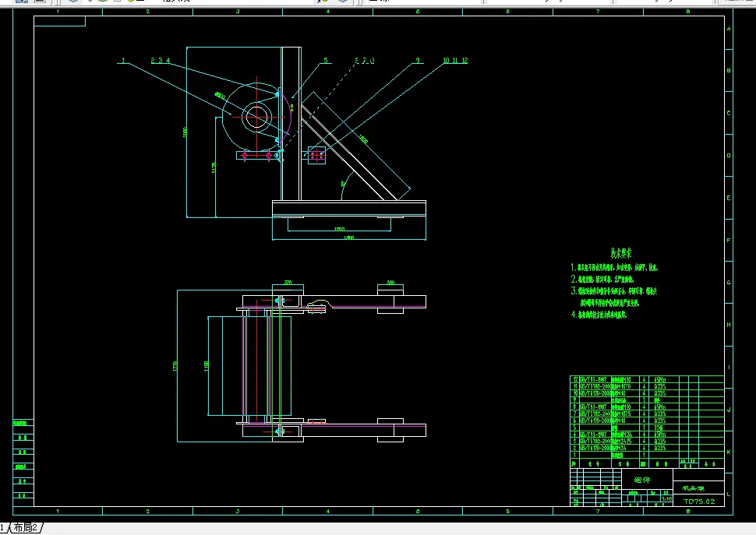Click the 1720 vertical dimension text
Image resolution: width=756 pixels, height=535 pixels.
(x=175, y=366)
